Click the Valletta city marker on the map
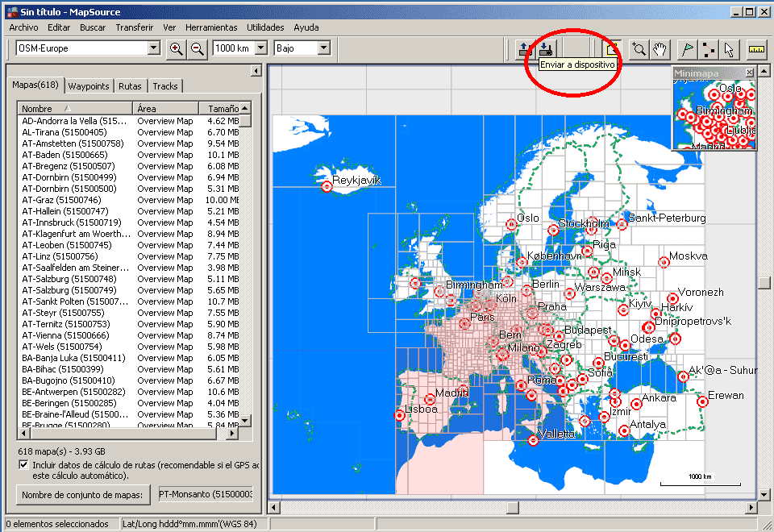The image size is (774, 532). pyautogui.click(x=533, y=440)
